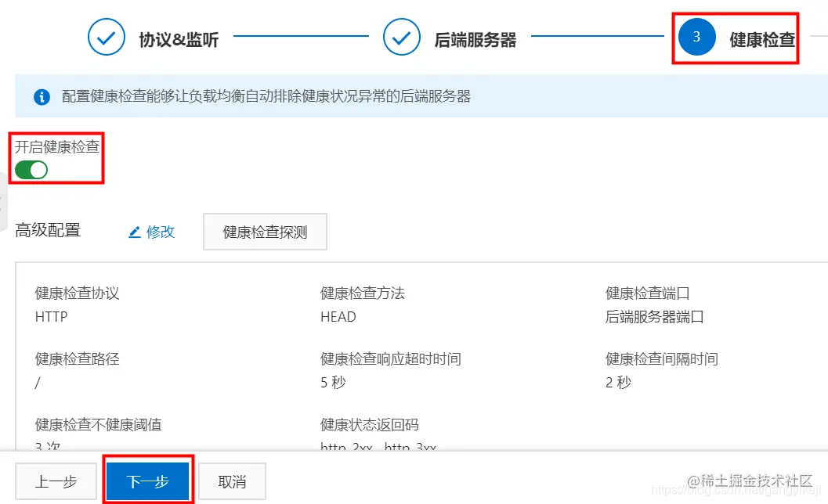The height and width of the screenshot is (504, 828).
Task: Click the 高级配置 heading text
Action: 48,230
